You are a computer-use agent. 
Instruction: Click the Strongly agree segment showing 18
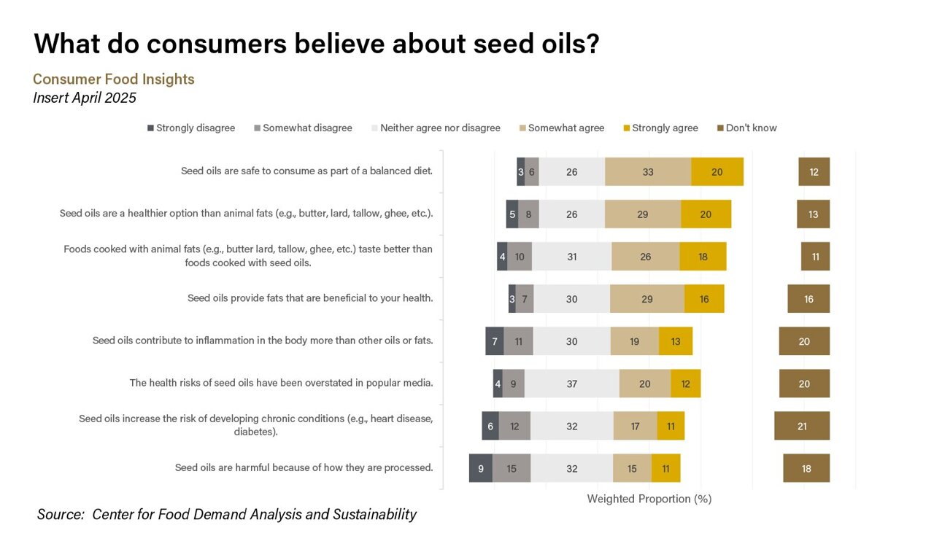point(703,257)
